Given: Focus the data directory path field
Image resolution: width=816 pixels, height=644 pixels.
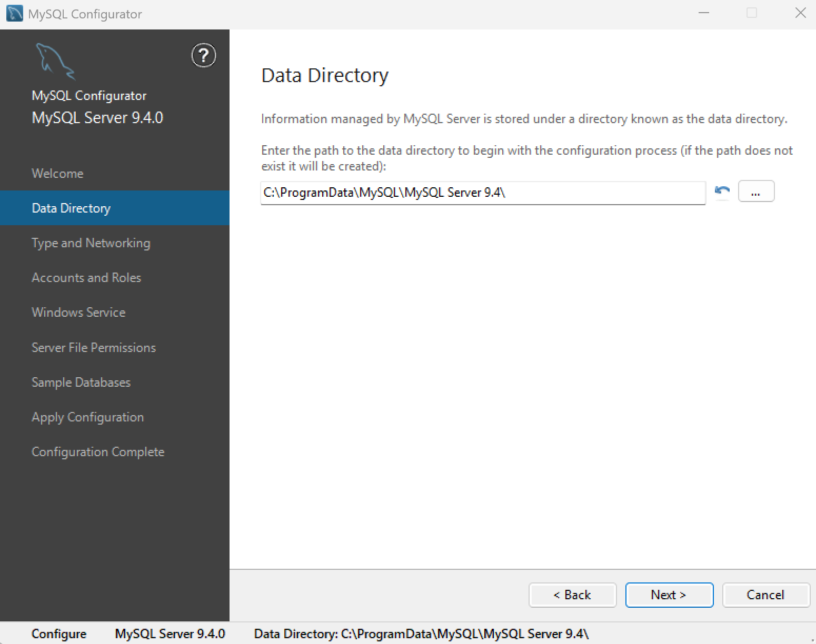Looking at the screenshot, I should point(483,193).
